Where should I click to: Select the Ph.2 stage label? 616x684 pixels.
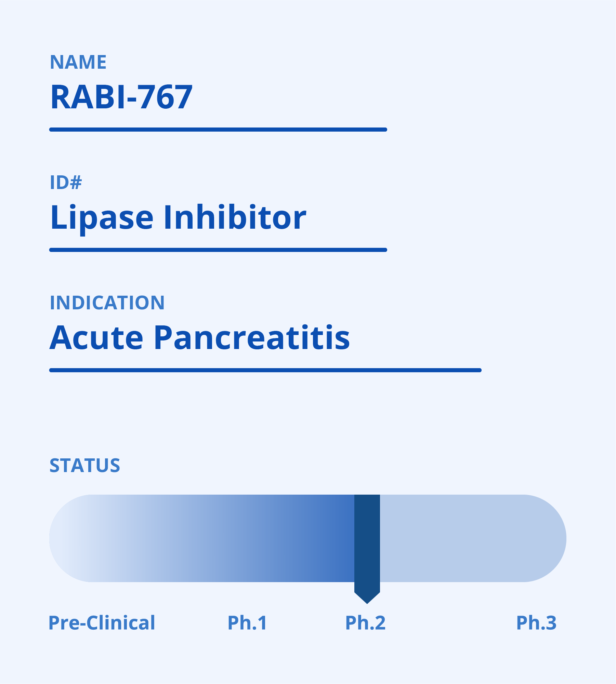[365, 623]
